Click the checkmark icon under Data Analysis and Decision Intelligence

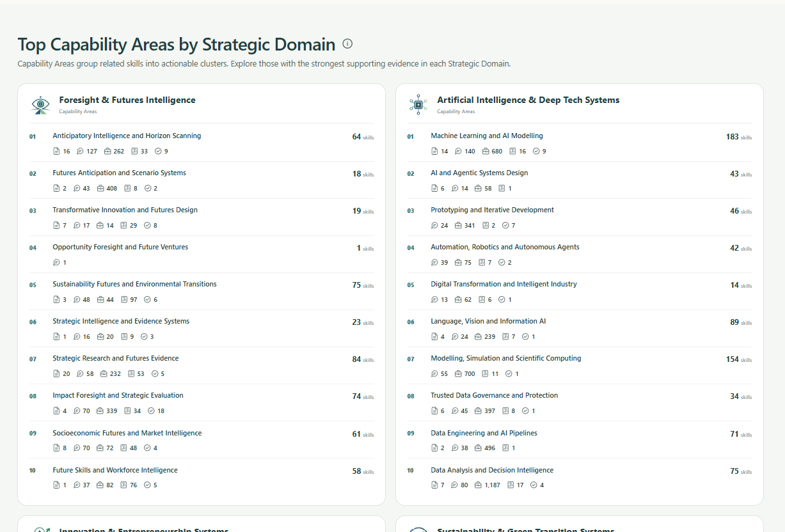coord(534,485)
